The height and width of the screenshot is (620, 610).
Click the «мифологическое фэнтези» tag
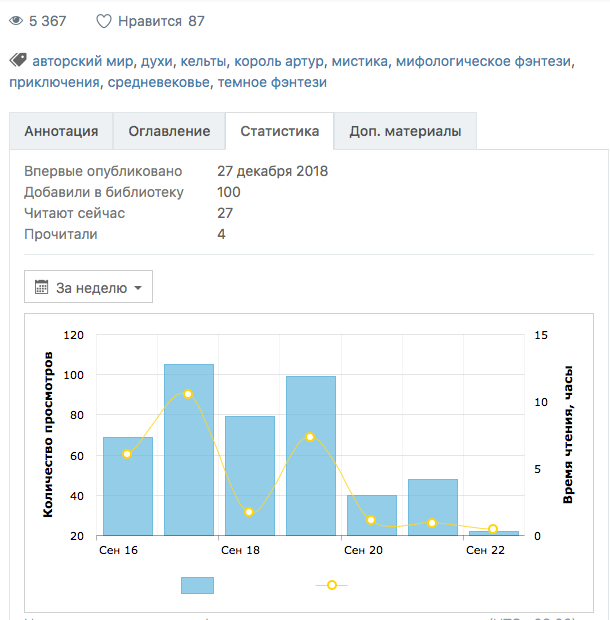pos(483,61)
